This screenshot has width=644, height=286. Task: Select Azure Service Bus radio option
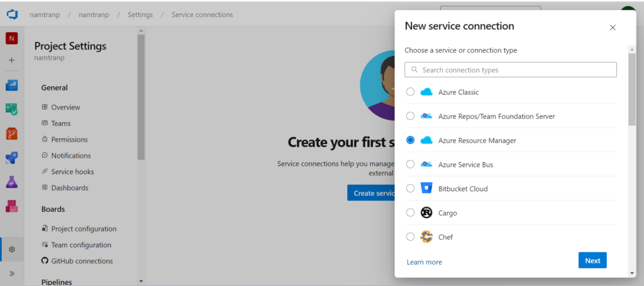pos(410,165)
